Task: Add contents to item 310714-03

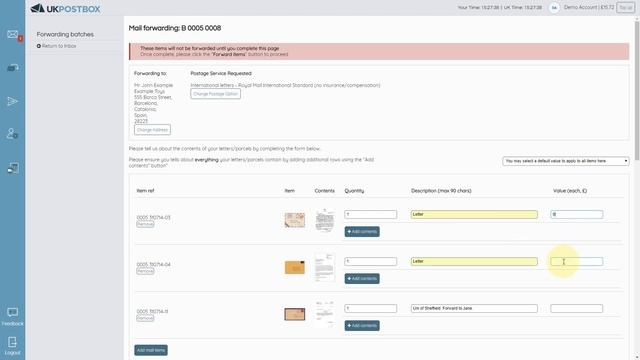Action: [x=362, y=232]
